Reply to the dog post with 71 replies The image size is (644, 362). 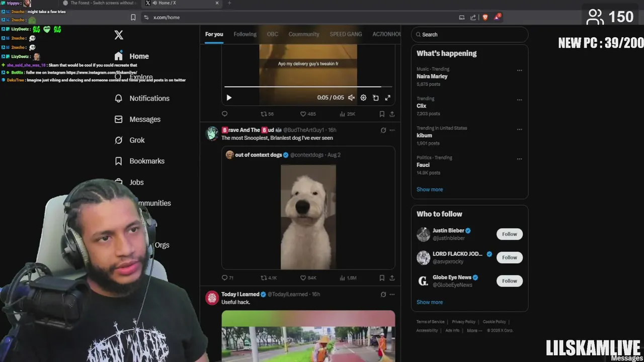pos(227,278)
